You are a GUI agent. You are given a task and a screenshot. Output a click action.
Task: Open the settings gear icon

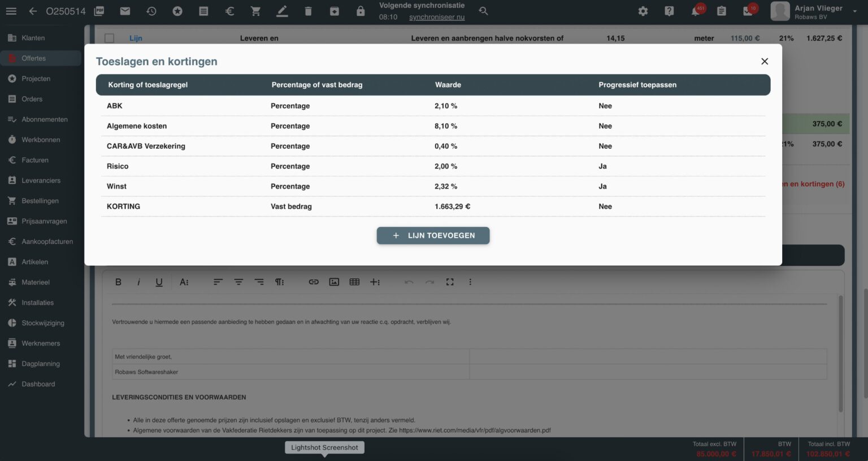pos(643,11)
